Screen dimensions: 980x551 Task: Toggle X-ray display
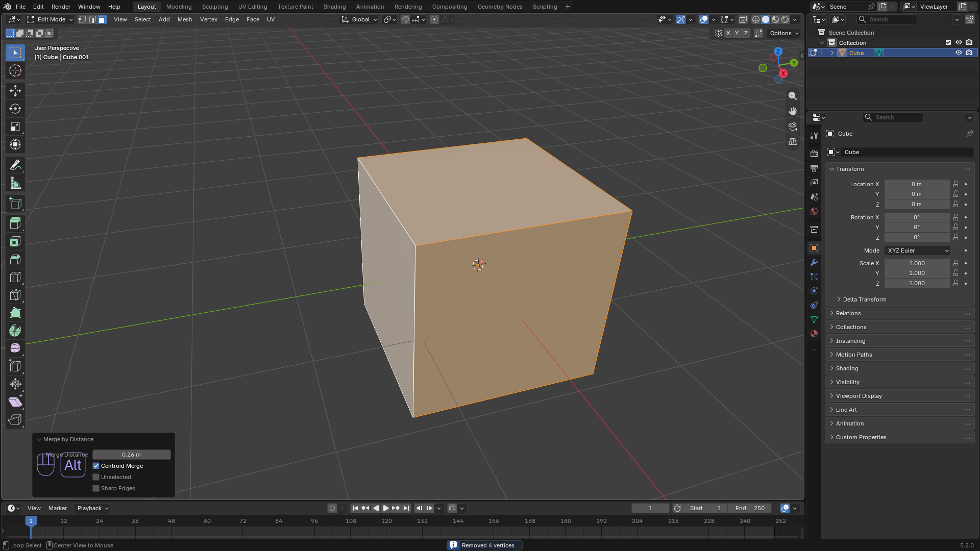coord(743,19)
